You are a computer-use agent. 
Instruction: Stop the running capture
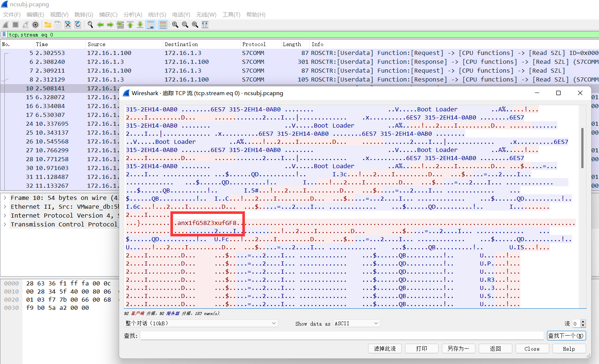pos(15,25)
